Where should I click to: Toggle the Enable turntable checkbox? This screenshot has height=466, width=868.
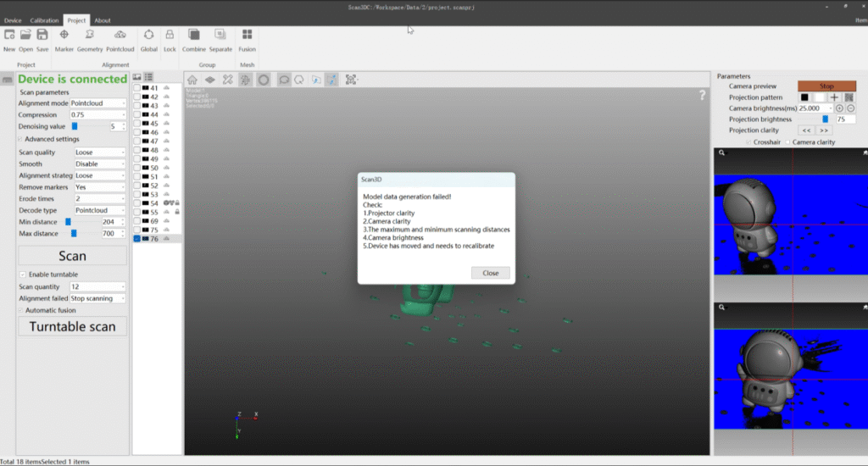click(x=22, y=275)
